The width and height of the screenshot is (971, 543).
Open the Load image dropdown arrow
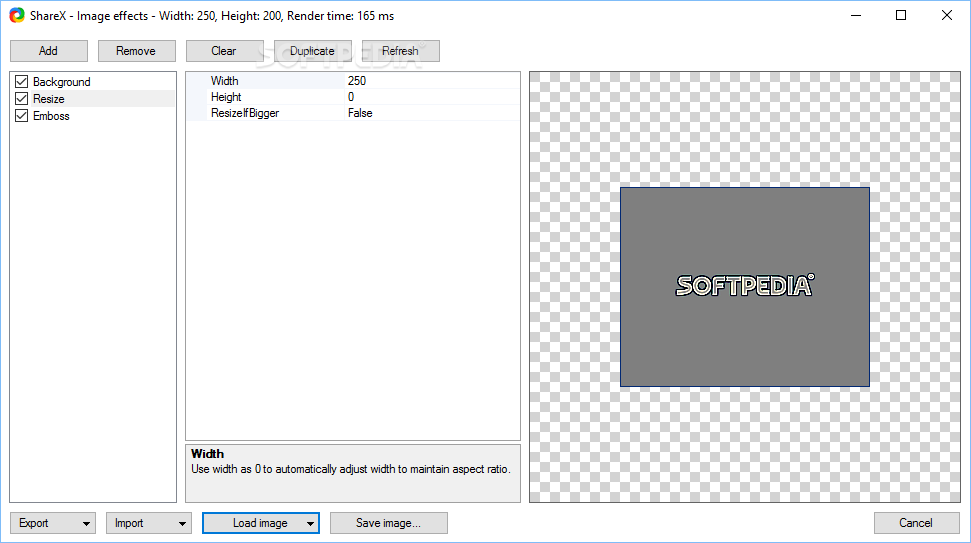point(310,524)
